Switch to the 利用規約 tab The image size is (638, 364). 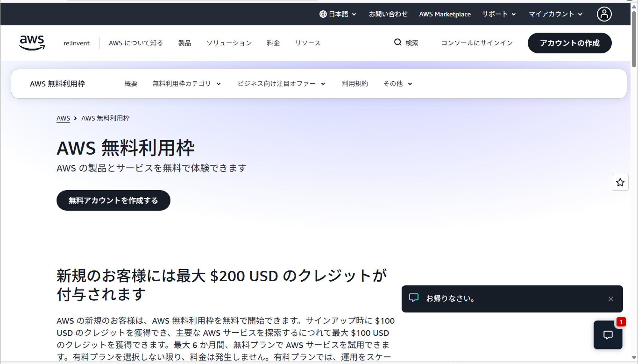(355, 84)
